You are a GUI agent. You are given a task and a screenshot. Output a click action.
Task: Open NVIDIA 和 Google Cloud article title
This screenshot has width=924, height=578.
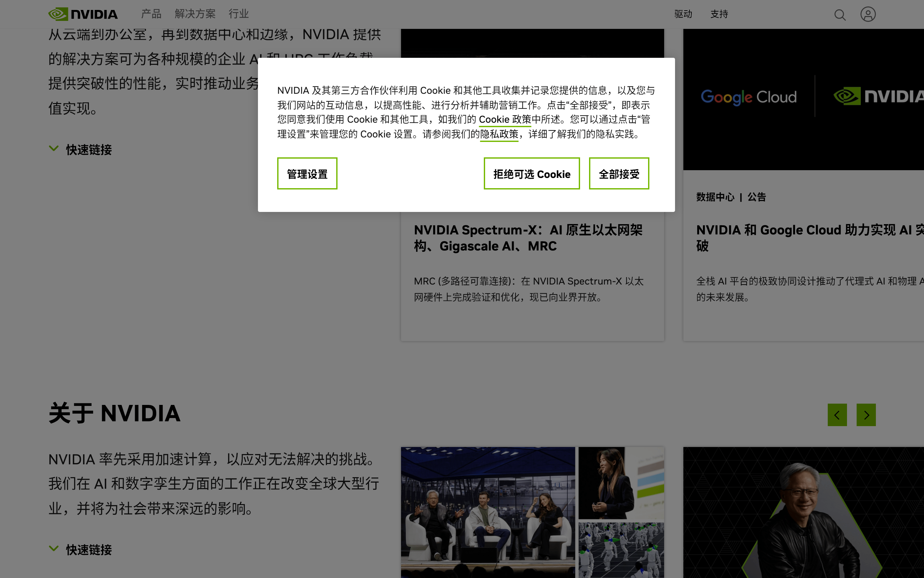pyautogui.click(x=810, y=238)
